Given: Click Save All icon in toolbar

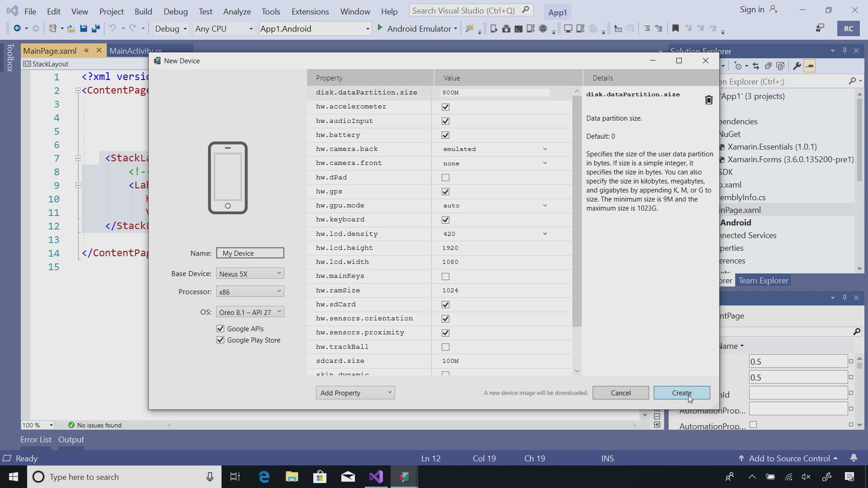Looking at the screenshot, I should pyautogui.click(x=95, y=28).
